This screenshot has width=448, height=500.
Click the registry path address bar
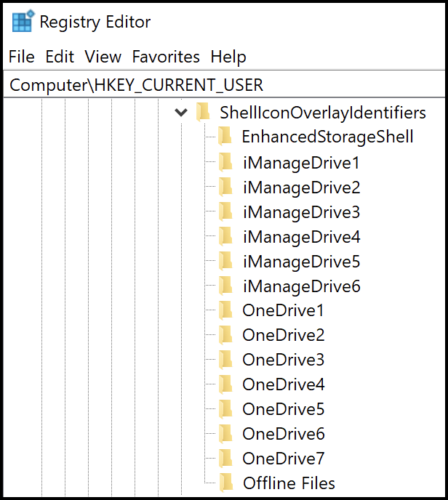click(218, 85)
